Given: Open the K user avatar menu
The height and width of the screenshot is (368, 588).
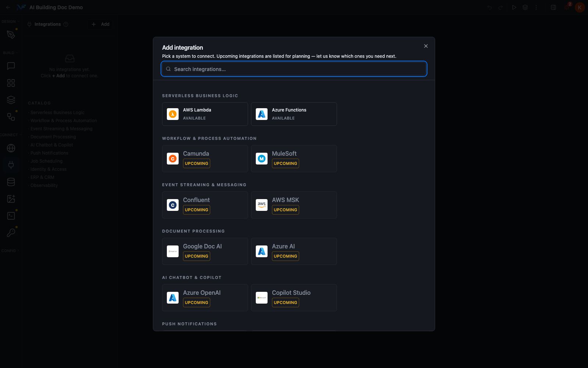Looking at the screenshot, I should coord(580,7).
